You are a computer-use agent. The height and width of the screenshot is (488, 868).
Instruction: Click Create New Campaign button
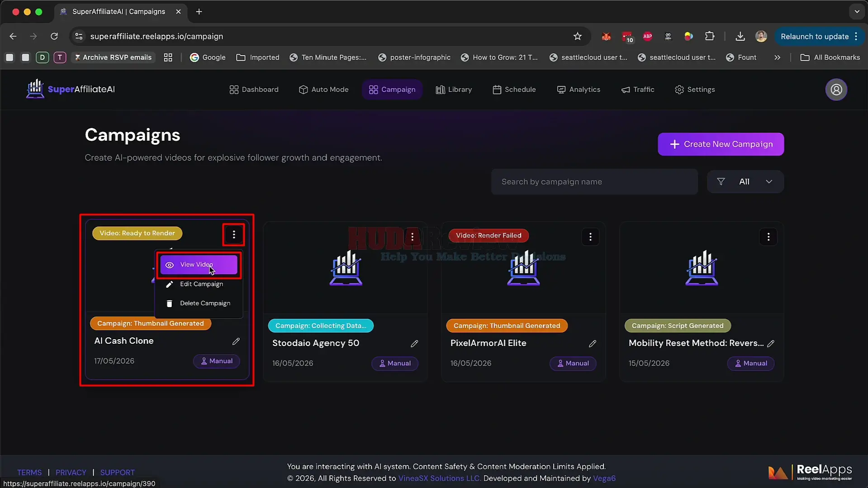point(721,144)
